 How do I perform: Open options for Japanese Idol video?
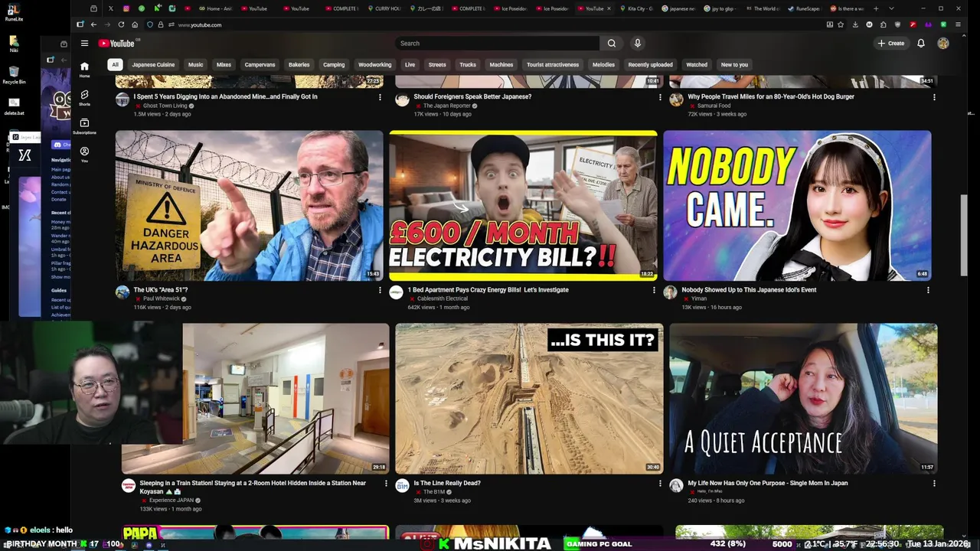pos(928,290)
